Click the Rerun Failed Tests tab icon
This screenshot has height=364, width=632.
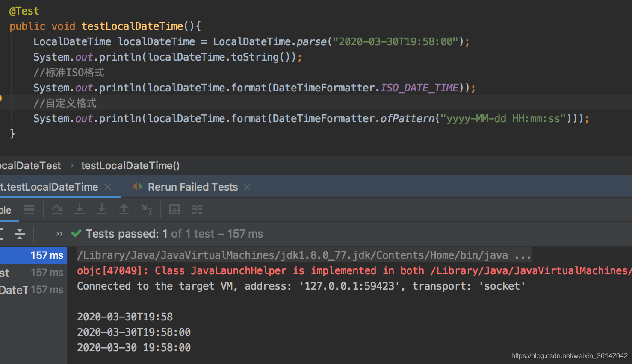coord(137,187)
